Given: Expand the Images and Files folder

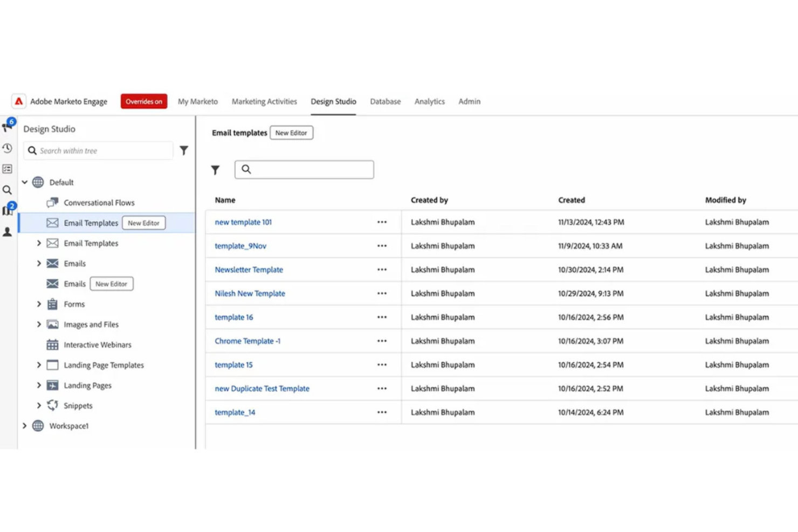Looking at the screenshot, I should click(x=39, y=324).
